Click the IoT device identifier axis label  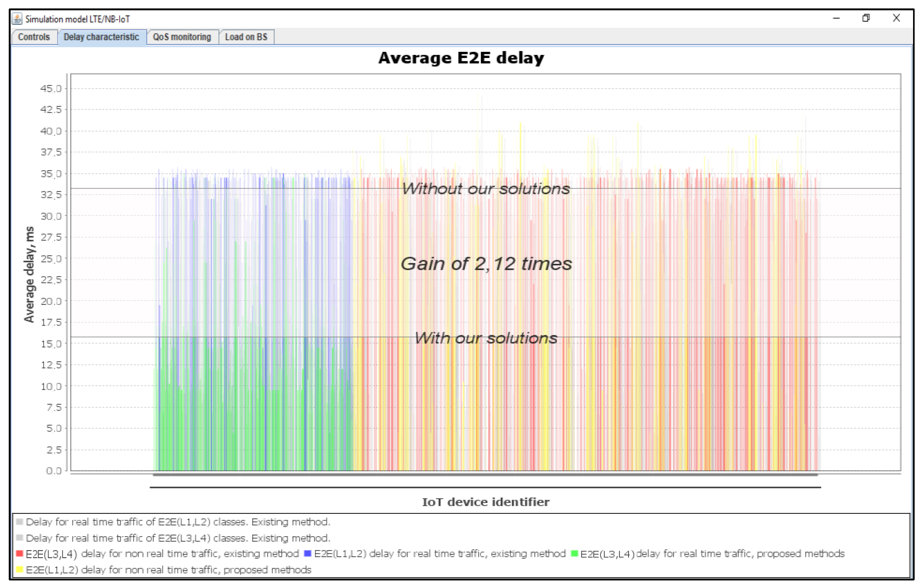tap(486, 502)
